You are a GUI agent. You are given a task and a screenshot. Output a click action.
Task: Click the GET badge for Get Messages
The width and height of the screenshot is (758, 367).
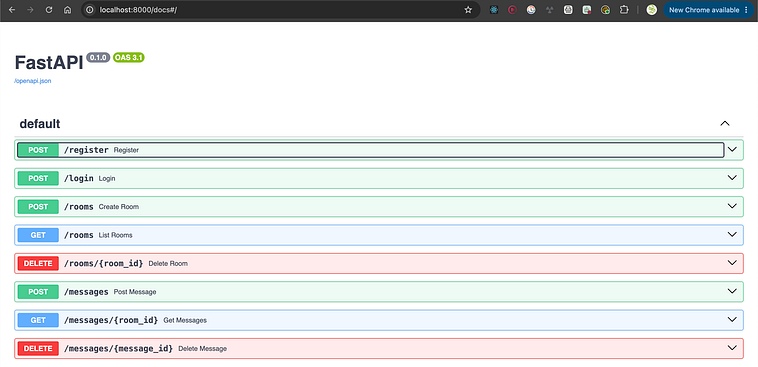point(38,320)
